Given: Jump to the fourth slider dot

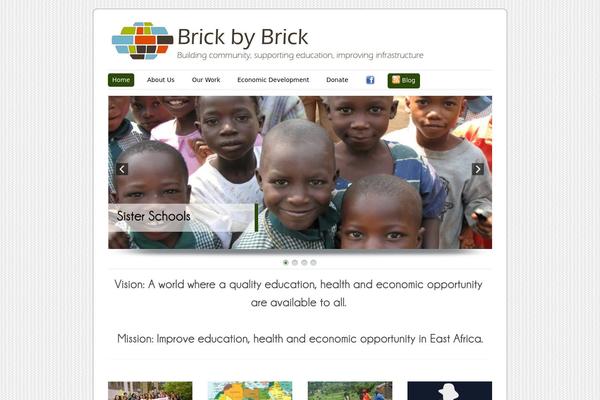Looking at the screenshot, I should [313, 262].
